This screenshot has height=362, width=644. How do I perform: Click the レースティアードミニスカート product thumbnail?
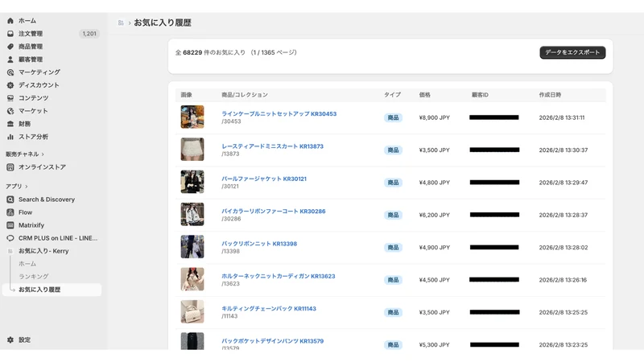(192, 150)
